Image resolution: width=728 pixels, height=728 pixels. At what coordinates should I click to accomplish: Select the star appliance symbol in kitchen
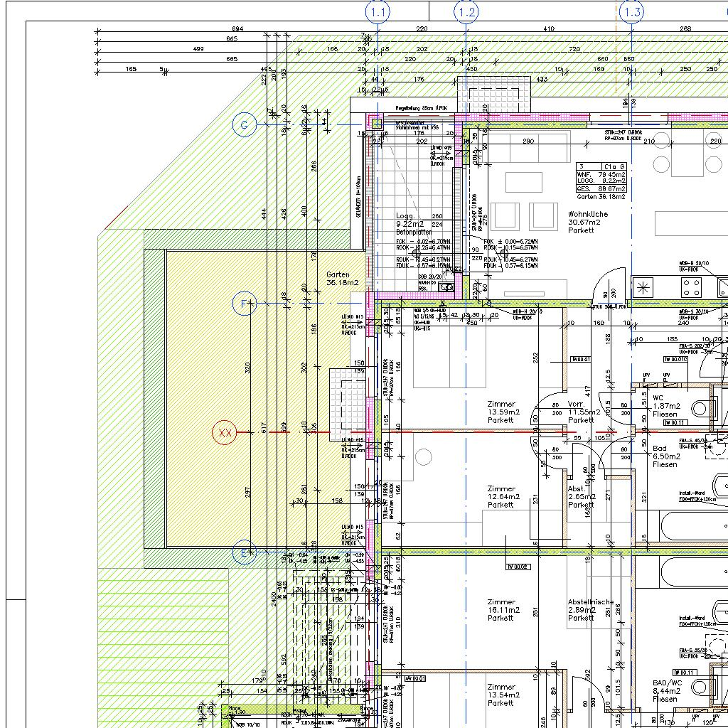pos(644,288)
